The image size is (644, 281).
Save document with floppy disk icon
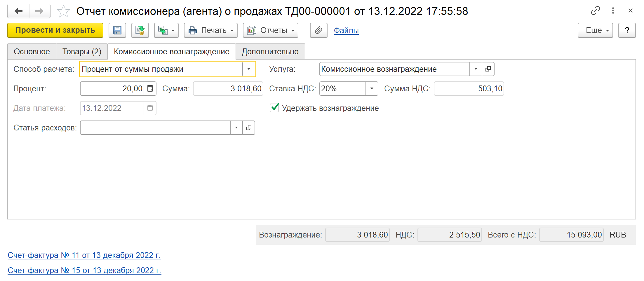pos(117,30)
